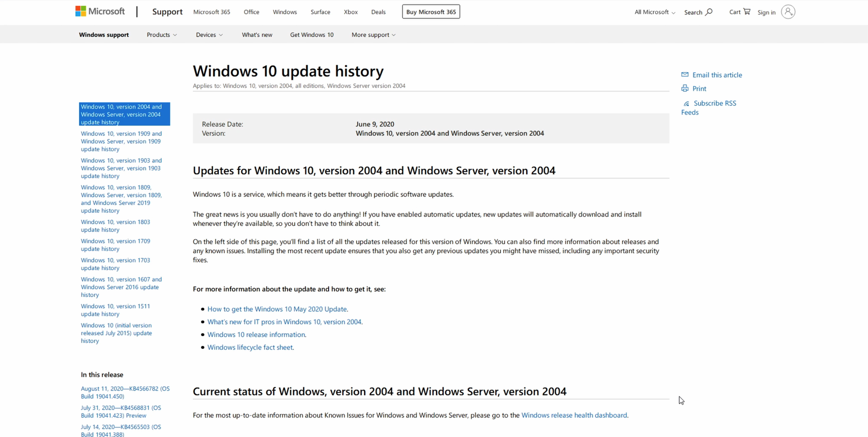868x437 pixels.
Task: Click the envelope Email this article icon
Action: (685, 75)
